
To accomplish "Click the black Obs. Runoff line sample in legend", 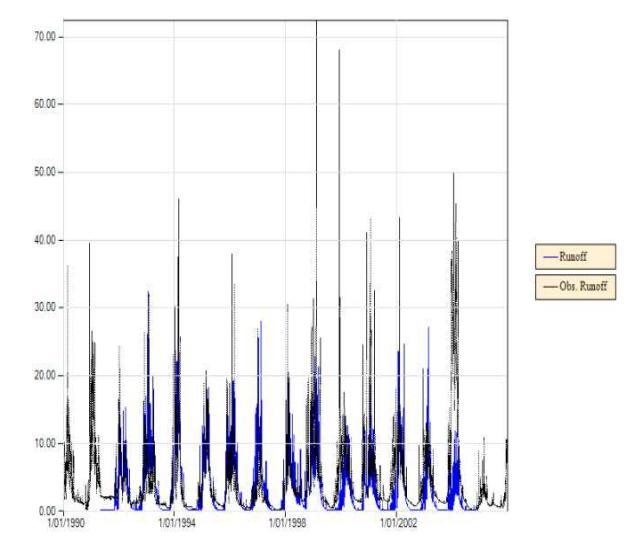I will pyautogui.click(x=550, y=287).
